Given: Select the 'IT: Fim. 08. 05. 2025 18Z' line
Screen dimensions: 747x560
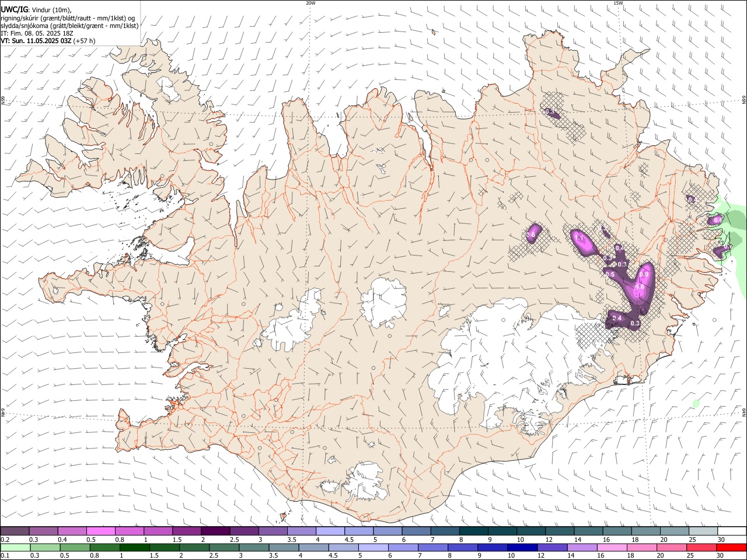Looking at the screenshot, I should (x=37, y=33).
